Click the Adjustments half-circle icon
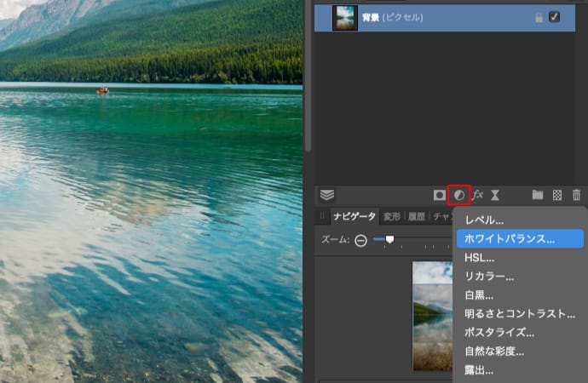This screenshot has width=588, height=383. coord(459,195)
